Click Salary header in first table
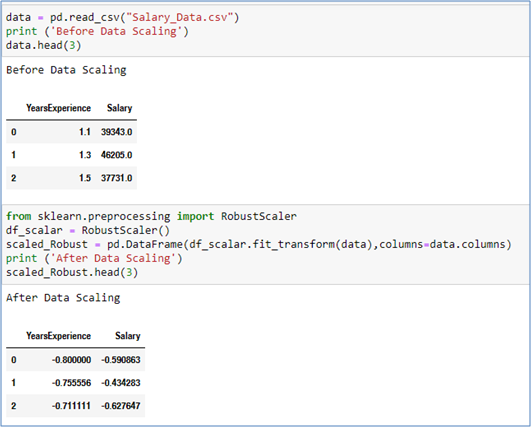Image resolution: width=531 pixels, height=427 pixels. 120,108
